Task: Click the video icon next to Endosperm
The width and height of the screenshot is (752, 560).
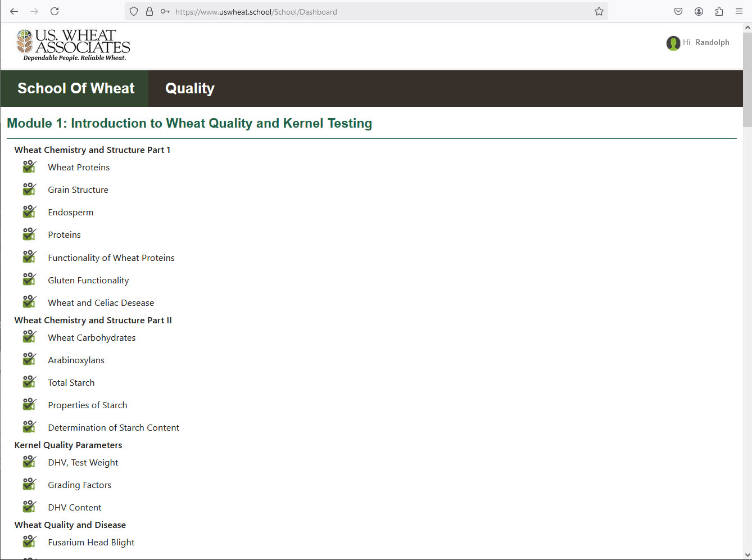Action: coord(29,212)
